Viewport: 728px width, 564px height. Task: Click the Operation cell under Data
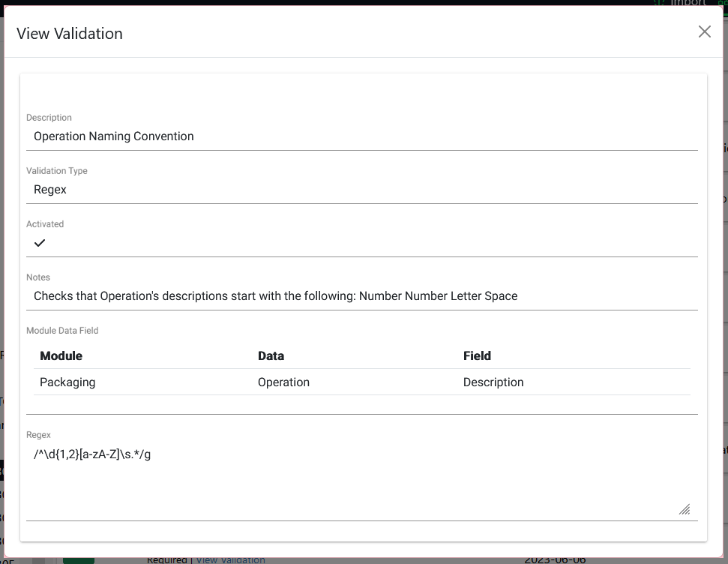click(x=283, y=382)
